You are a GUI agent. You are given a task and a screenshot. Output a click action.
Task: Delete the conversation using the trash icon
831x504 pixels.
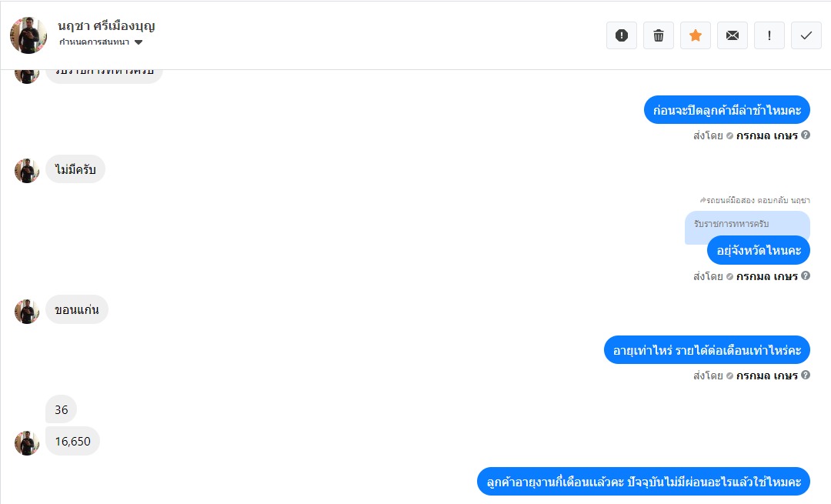(x=659, y=35)
